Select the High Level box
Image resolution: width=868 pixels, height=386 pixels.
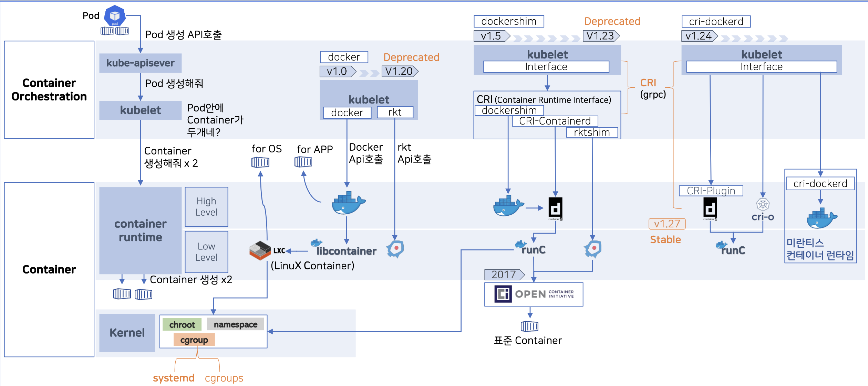206,206
